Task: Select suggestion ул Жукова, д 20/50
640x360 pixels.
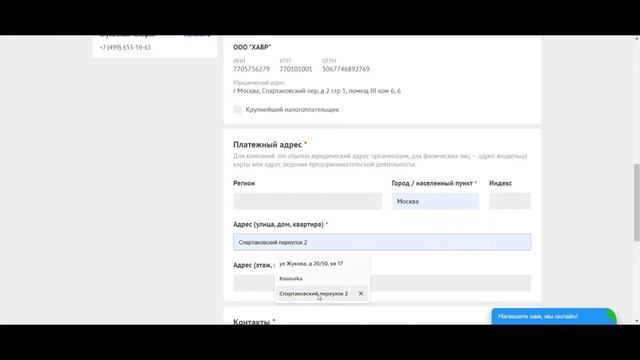Action: tap(311, 264)
